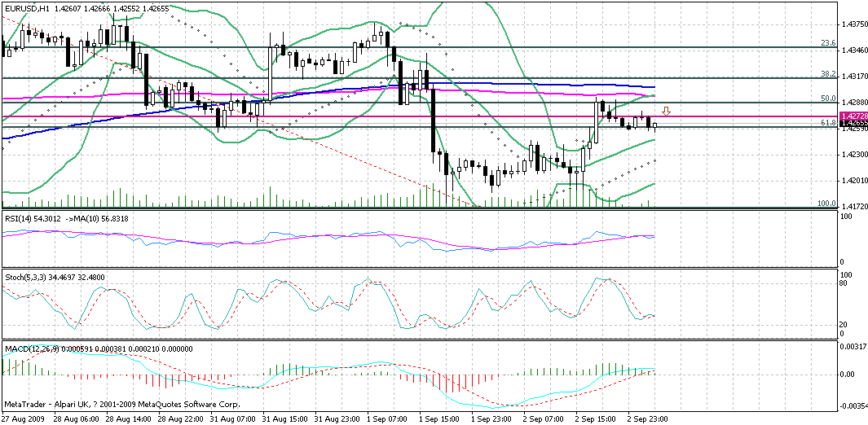
Task: Click the 38.2 Fibonacci level label
Action: coord(827,73)
